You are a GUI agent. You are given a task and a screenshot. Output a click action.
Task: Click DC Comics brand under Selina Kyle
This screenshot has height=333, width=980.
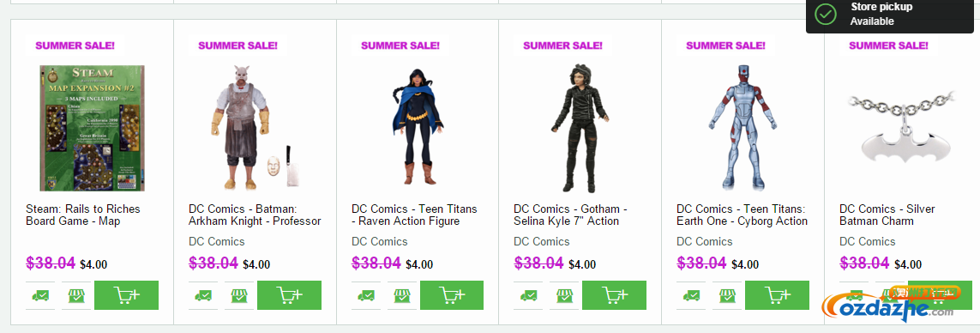(542, 242)
